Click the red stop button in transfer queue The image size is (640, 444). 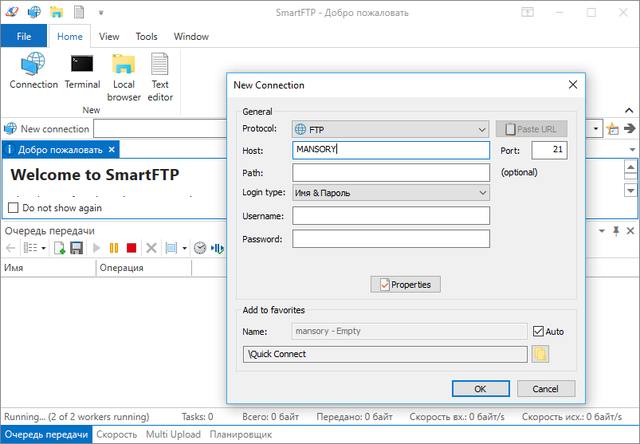pos(131,247)
